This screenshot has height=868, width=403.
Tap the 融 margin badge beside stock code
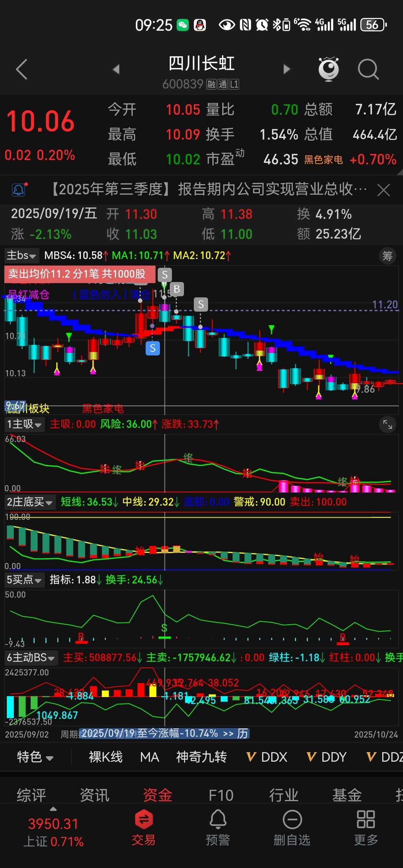tap(211, 84)
